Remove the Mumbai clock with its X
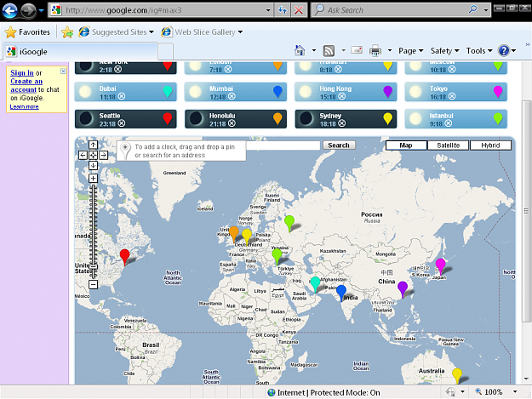 pos(232,96)
